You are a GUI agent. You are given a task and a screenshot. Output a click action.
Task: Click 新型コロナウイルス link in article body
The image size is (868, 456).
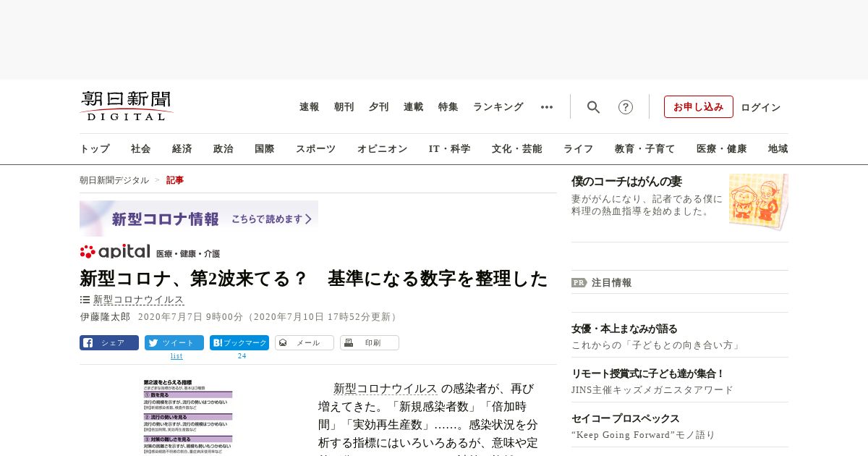point(386,389)
